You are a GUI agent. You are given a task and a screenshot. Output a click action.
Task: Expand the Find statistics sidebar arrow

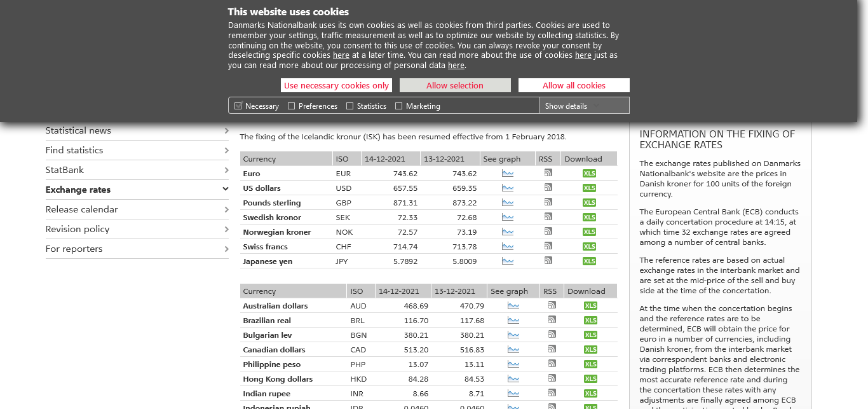pyautogui.click(x=226, y=151)
